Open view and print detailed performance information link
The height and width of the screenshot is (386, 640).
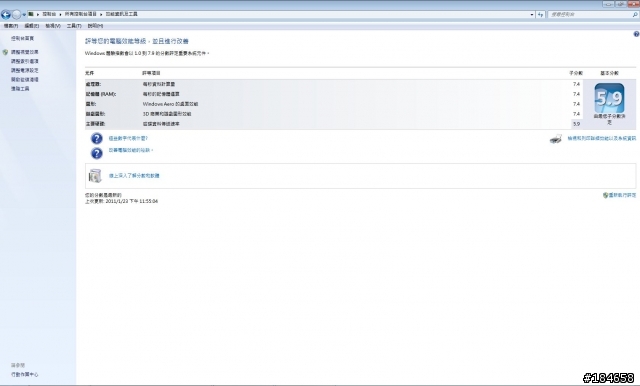tap(602, 138)
